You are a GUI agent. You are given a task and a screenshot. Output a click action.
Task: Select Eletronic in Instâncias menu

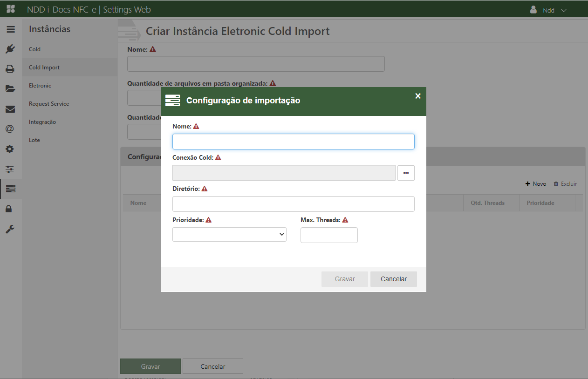pyautogui.click(x=40, y=86)
